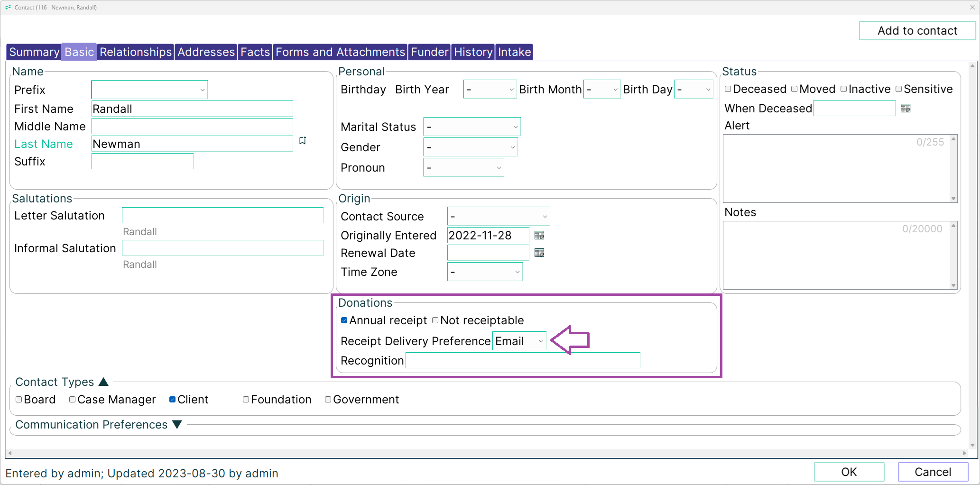
Task: Check the Foundation contact type
Action: (x=246, y=400)
